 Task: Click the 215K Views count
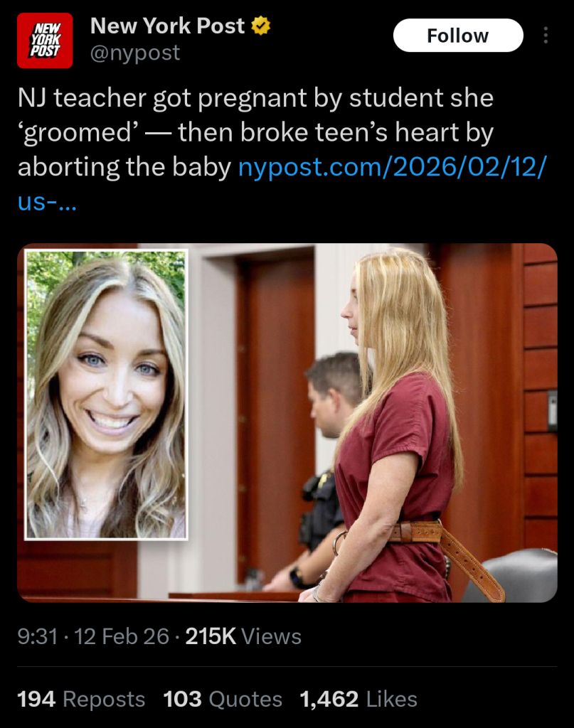(x=243, y=636)
